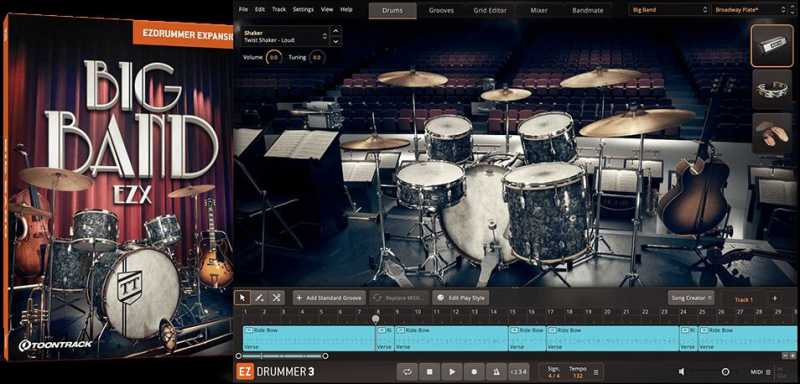Click the hi-hat cymbal on kit

point(375,142)
